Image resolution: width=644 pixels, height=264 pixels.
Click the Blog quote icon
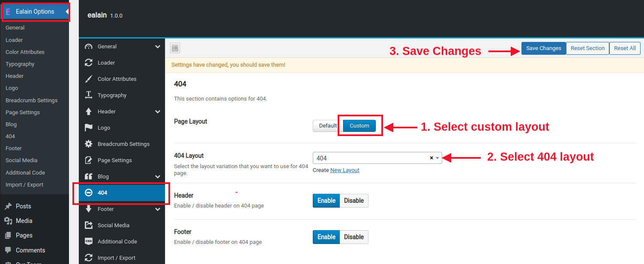[89, 176]
